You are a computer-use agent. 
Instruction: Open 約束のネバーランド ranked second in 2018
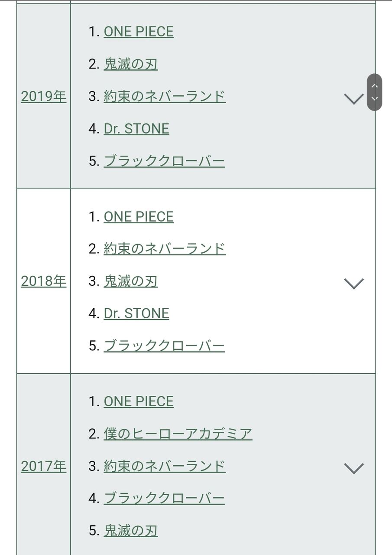[x=165, y=249]
